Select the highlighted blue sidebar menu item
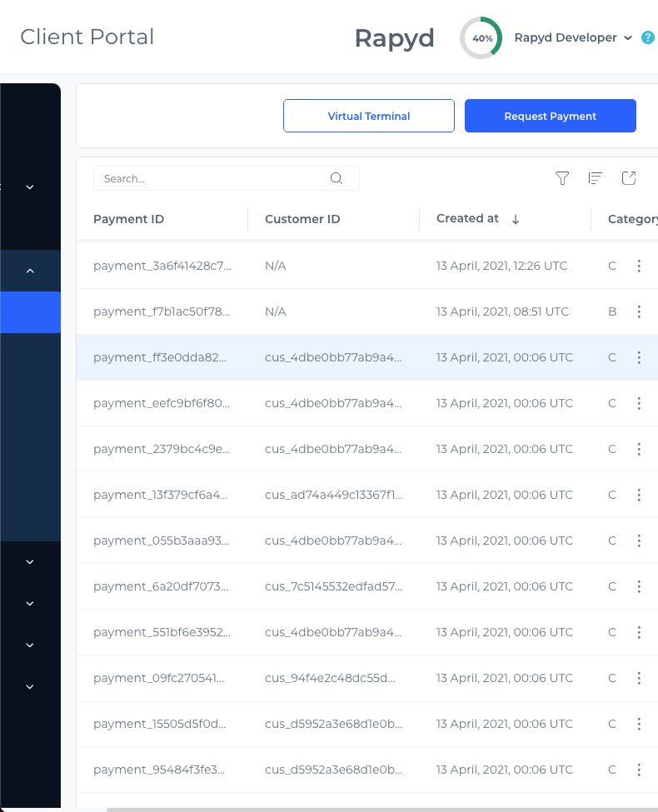658x812 pixels. coord(30,312)
